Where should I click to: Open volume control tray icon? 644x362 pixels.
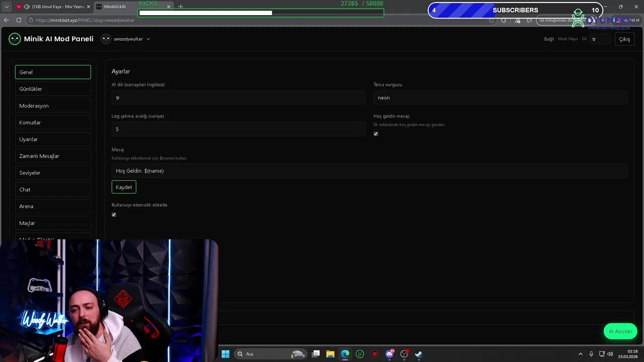pos(611,354)
